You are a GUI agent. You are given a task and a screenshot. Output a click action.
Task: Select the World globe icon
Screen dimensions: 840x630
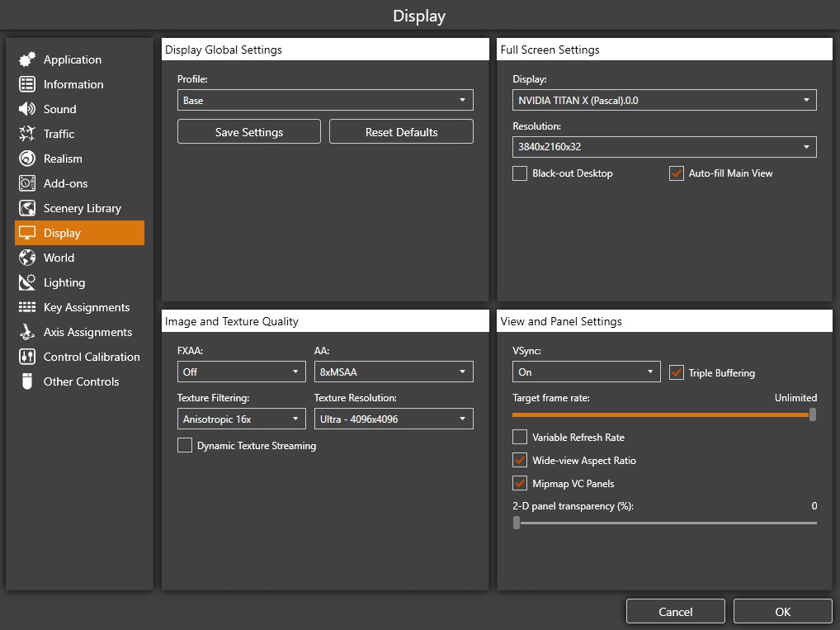[26, 258]
